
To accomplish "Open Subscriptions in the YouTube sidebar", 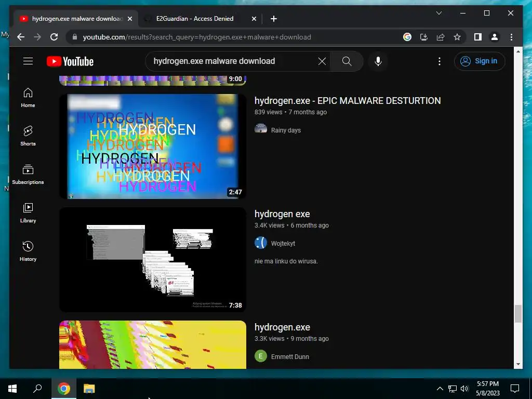I will pyautogui.click(x=28, y=175).
